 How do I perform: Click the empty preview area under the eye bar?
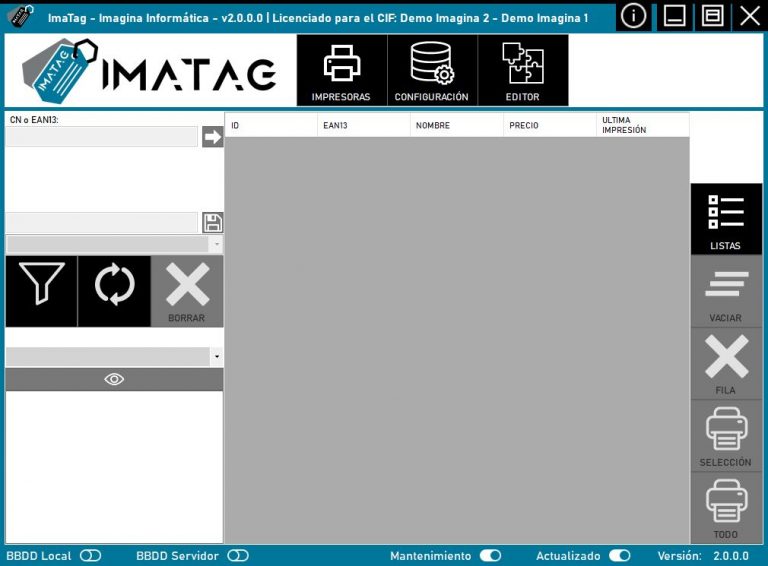(114, 467)
